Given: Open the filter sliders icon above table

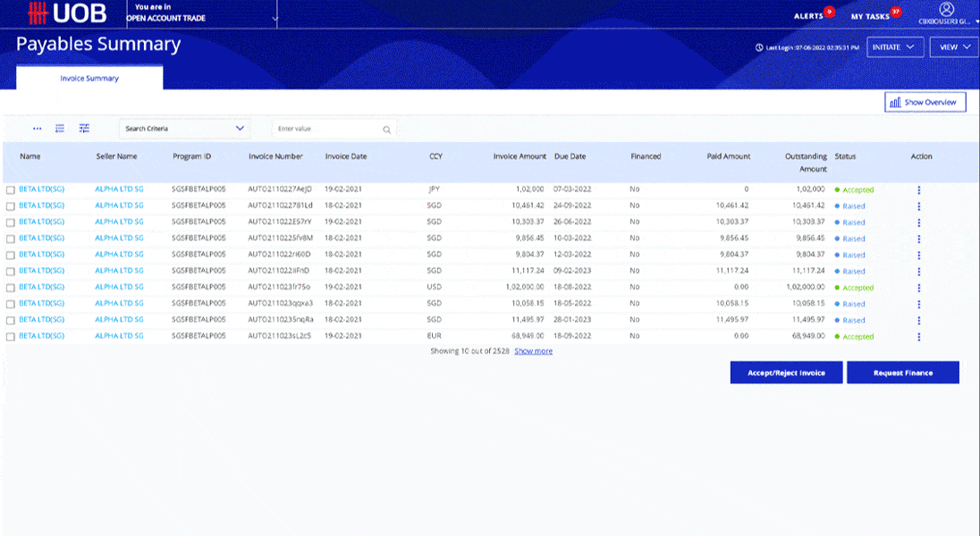Looking at the screenshot, I should 84,129.
